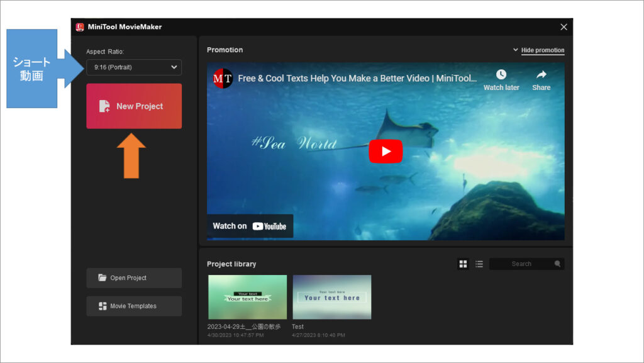Expand the 9:16 (Portrait) ratio selector

point(133,67)
